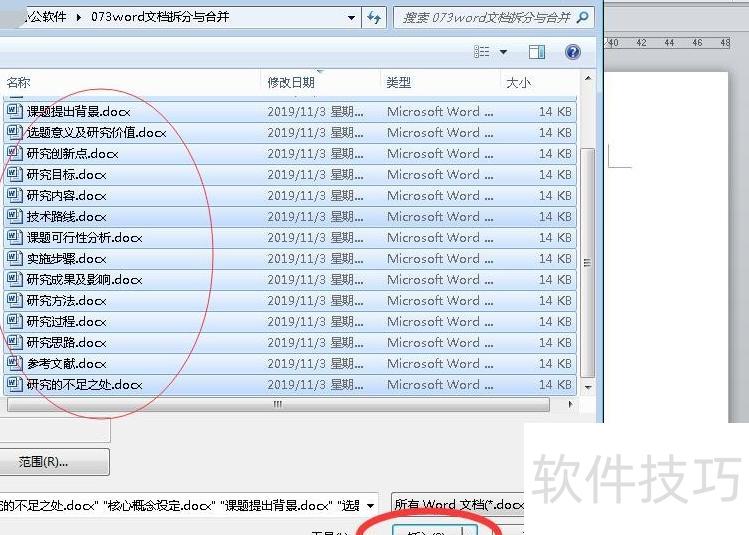Click the horizontal scrollbar right arrow
749x535 pixels.
[570, 405]
